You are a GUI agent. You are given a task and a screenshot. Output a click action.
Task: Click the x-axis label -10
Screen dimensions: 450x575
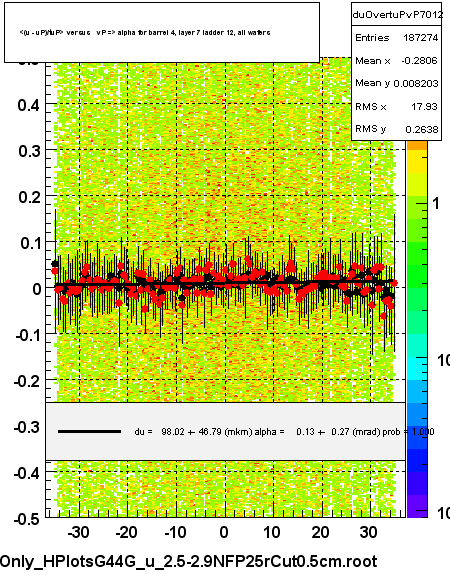click(175, 532)
